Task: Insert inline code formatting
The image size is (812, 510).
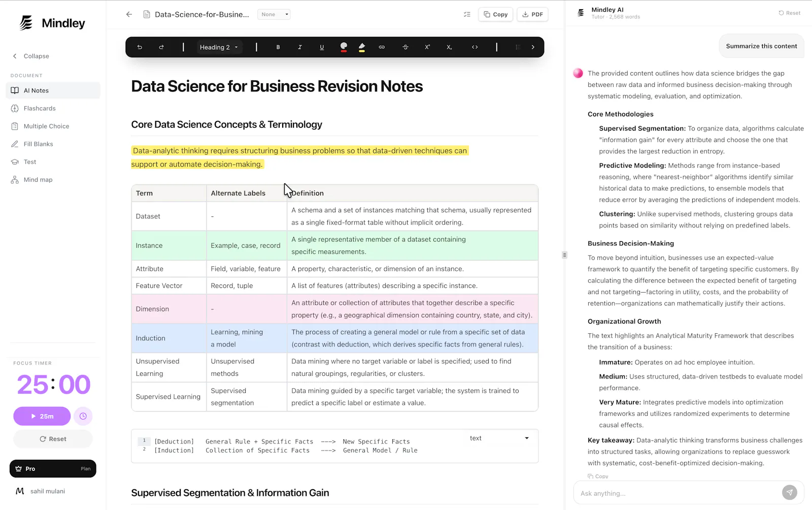Action: [x=475, y=47]
